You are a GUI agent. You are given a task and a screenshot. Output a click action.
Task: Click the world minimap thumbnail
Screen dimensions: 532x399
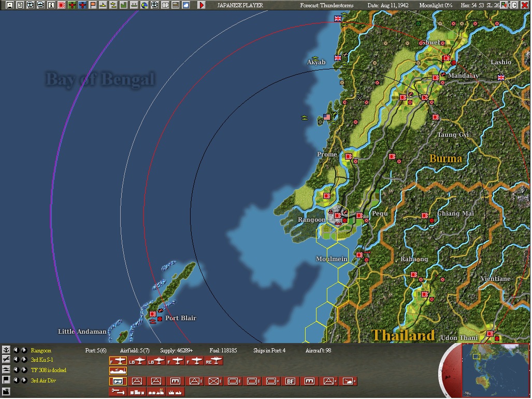coord(495,370)
